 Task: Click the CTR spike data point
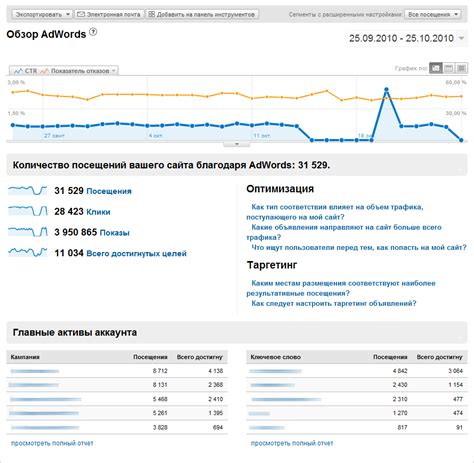click(x=386, y=89)
